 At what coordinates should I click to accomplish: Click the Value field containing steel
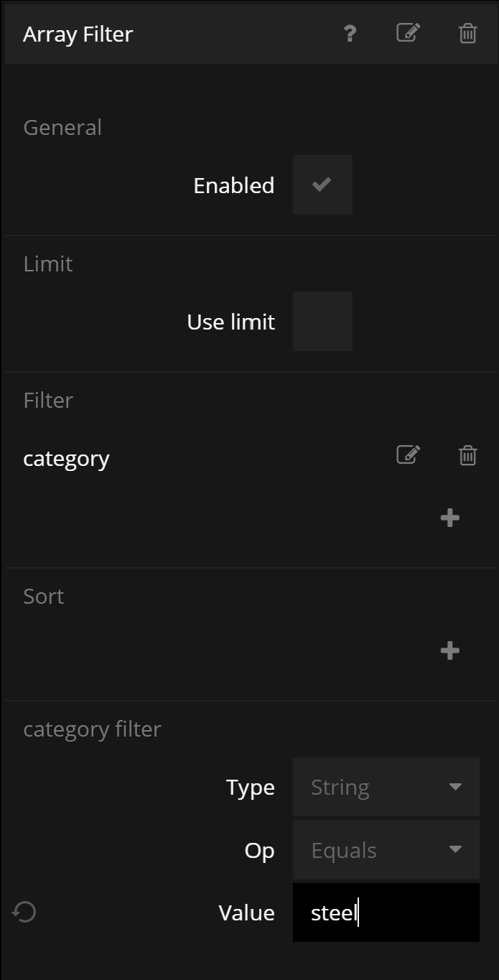386,913
